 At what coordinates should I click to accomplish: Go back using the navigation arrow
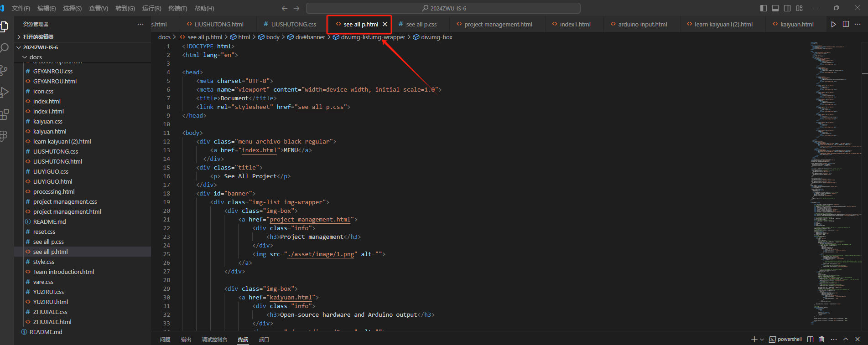pyautogui.click(x=285, y=8)
